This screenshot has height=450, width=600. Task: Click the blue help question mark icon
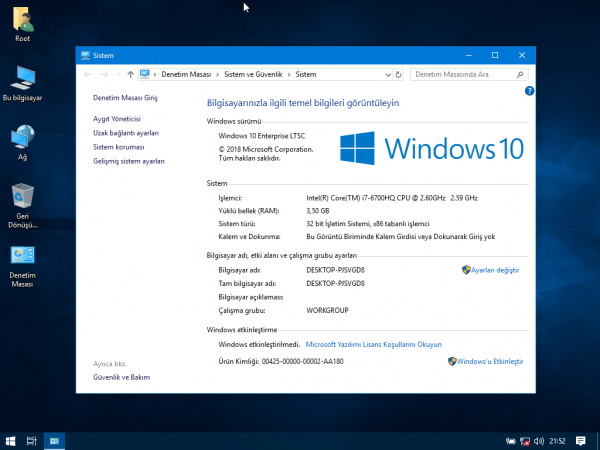pyautogui.click(x=529, y=91)
